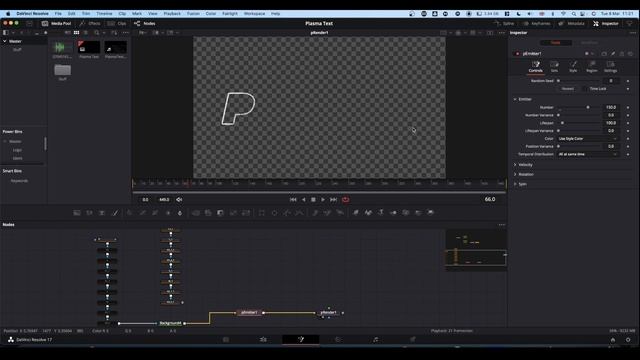
Task: Open the Temporal Distribution dropdown
Action: tap(588, 154)
